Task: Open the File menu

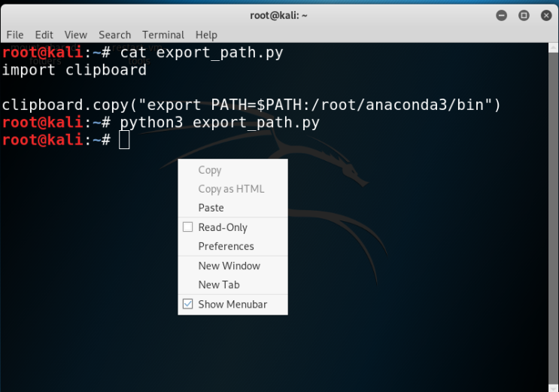Action: coord(15,35)
